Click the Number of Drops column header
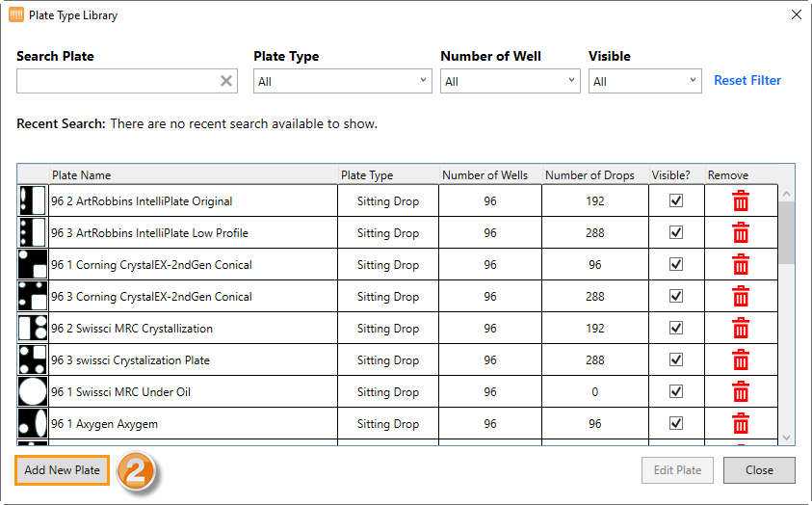The width and height of the screenshot is (812, 505). (589, 175)
